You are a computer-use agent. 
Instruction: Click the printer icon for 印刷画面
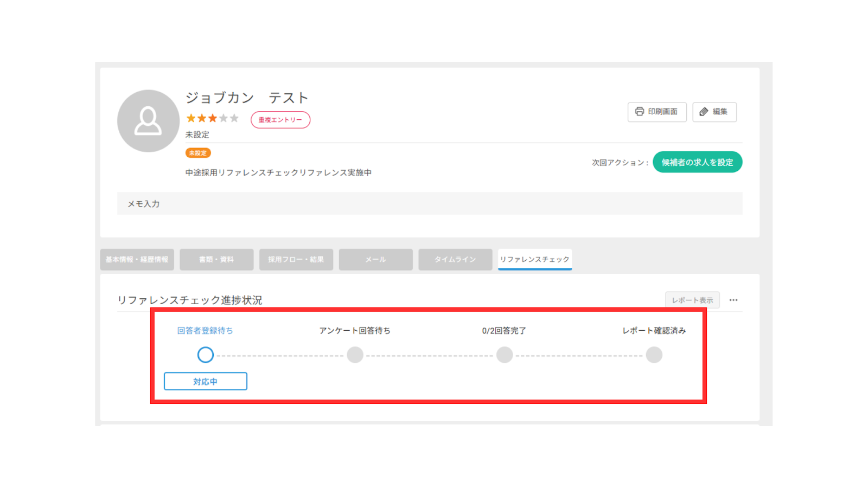coord(640,112)
